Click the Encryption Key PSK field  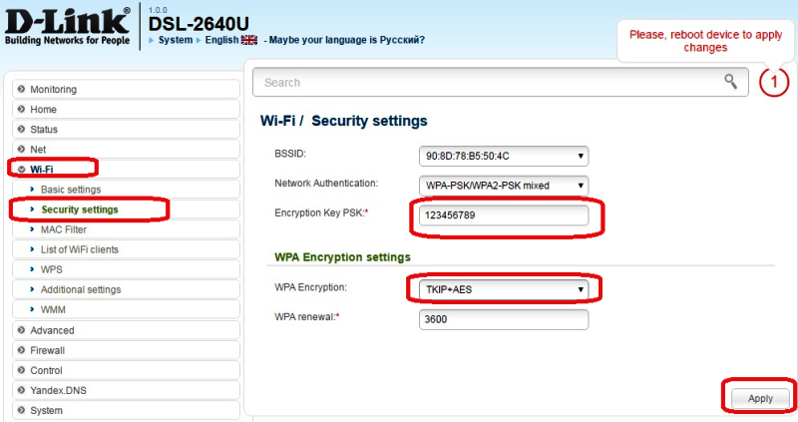(503, 215)
